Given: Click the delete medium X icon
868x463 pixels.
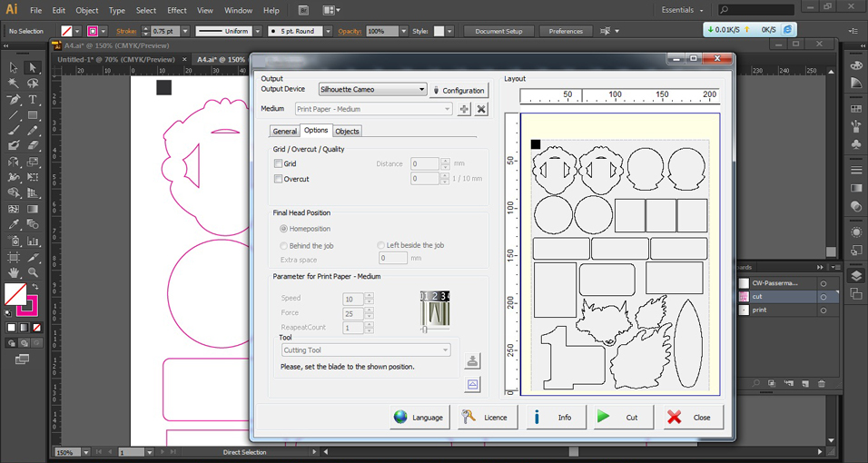Looking at the screenshot, I should pos(481,109).
